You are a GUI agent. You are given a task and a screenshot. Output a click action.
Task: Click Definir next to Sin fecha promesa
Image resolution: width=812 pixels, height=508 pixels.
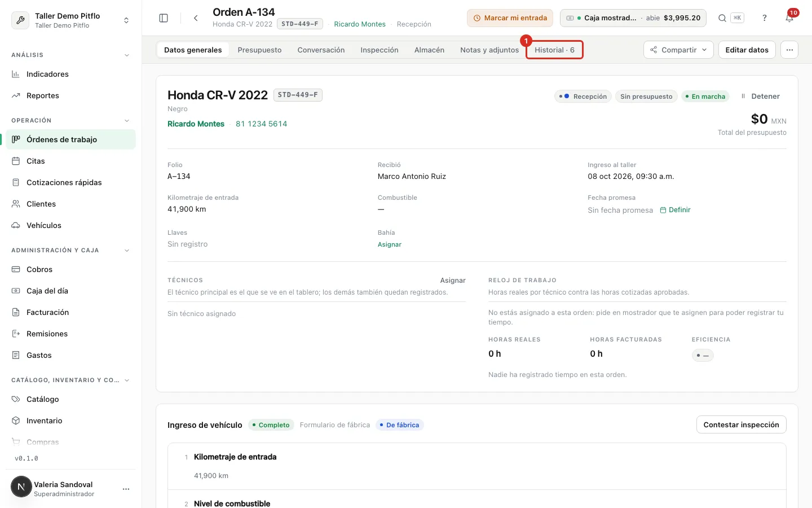(676, 210)
